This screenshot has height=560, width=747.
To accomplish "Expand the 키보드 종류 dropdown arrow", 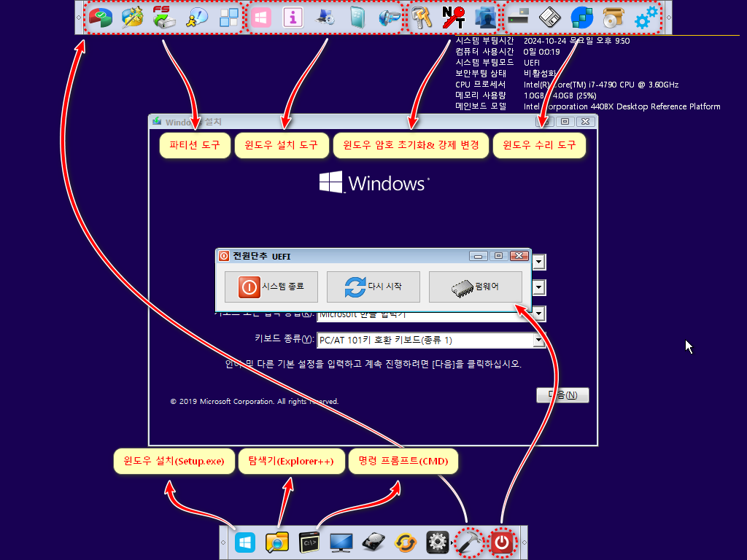I will click(539, 340).
